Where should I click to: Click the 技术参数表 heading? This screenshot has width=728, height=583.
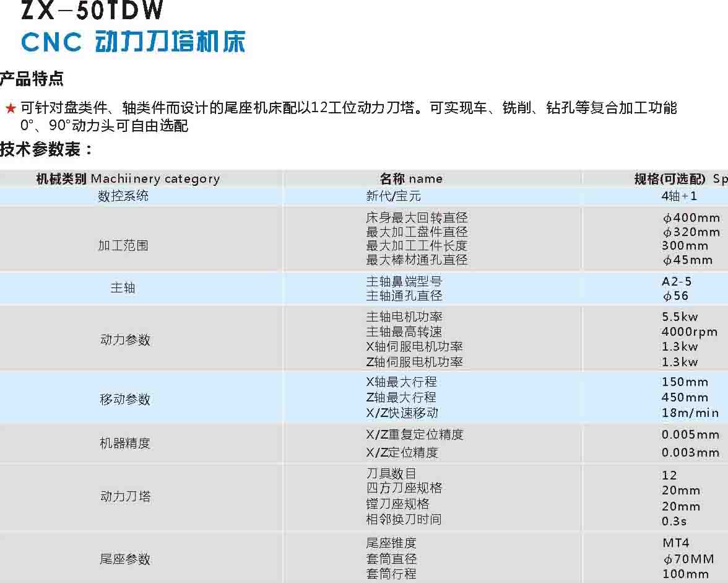coord(46,149)
